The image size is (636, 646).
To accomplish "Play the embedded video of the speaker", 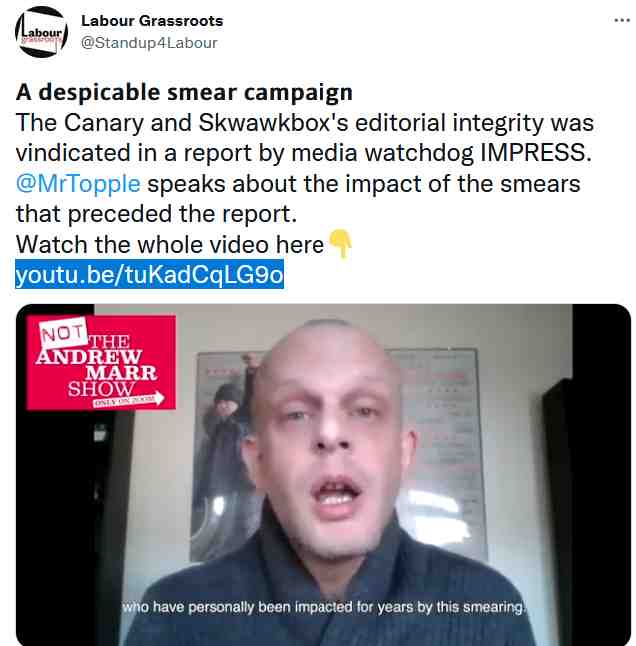I will click(323, 475).
